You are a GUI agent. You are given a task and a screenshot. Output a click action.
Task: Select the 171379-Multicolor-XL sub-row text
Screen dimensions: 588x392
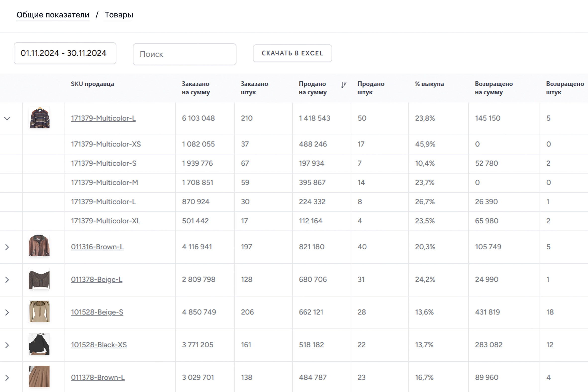point(106,221)
